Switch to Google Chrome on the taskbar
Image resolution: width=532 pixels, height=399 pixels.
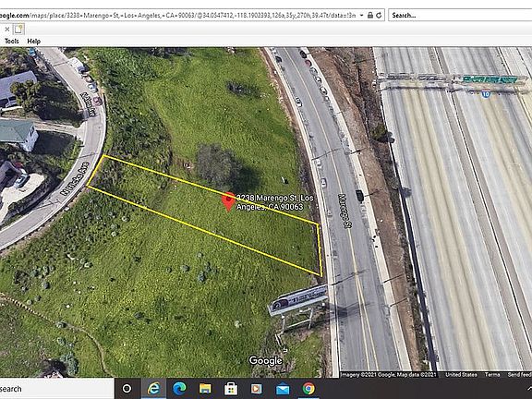click(308, 389)
